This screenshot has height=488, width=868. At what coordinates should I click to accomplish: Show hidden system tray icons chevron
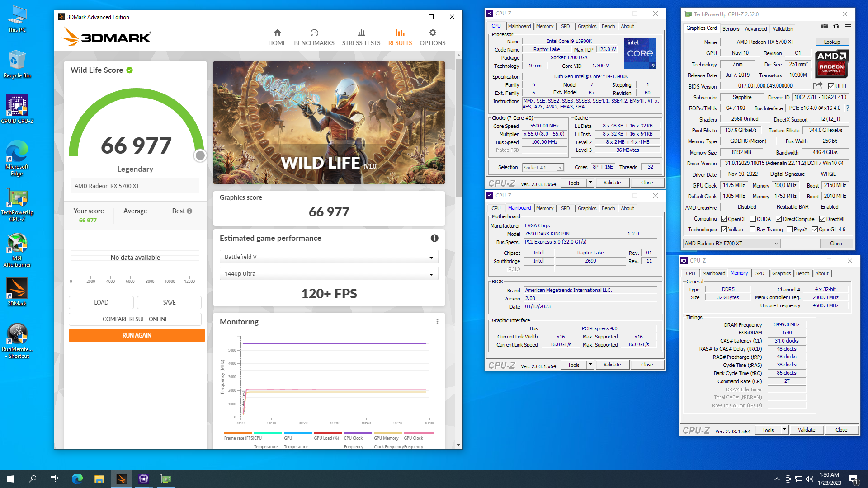[x=777, y=479]
